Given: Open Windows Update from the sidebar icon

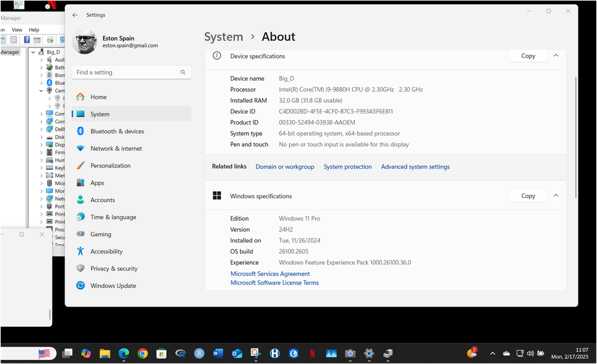Looking at the screenshot, I should 80,286.
